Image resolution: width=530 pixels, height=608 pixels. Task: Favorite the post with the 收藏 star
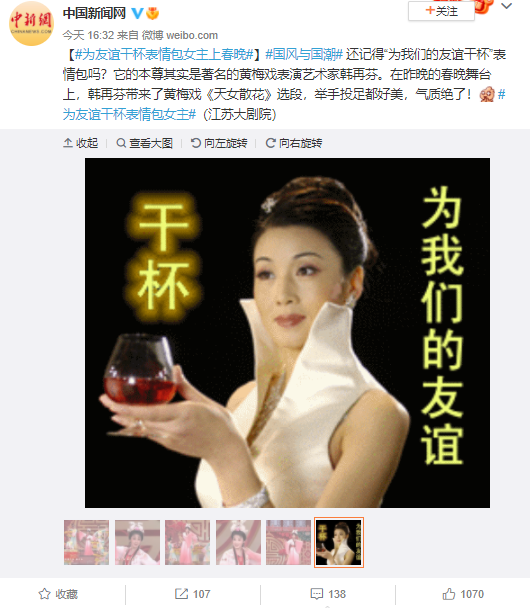58,594
